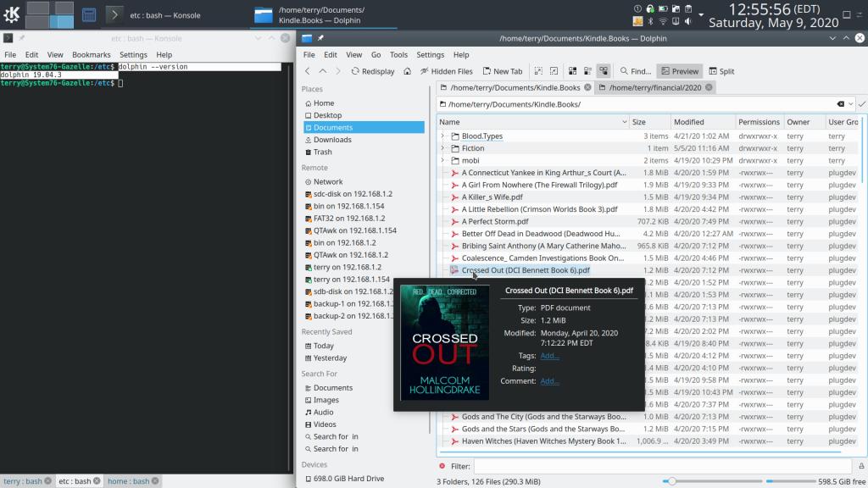
Task: Open the location bar history dropdown
Action: 850,104
